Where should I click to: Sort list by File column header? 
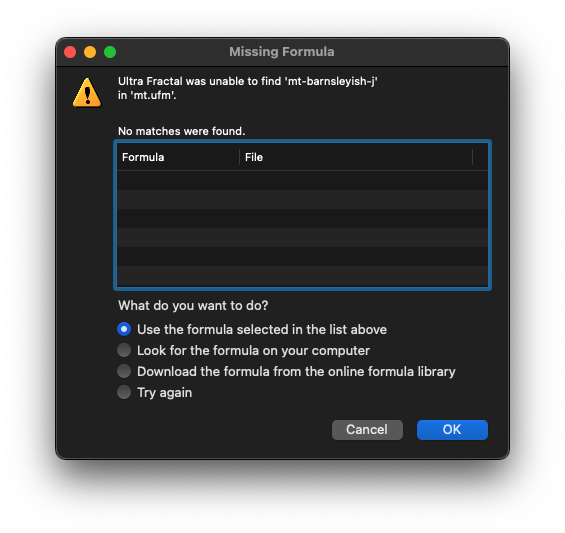click(356, 157)
